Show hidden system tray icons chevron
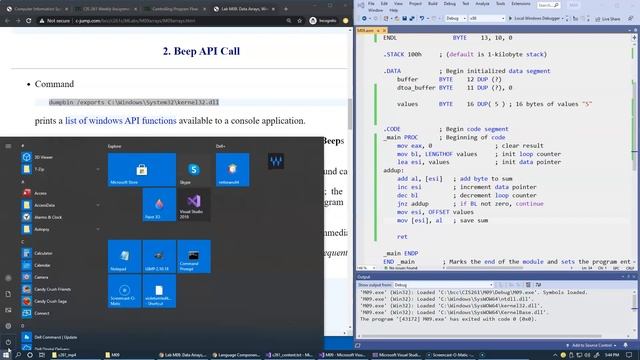The width and height of the screenshot is (640, 360). coord(555,355)
